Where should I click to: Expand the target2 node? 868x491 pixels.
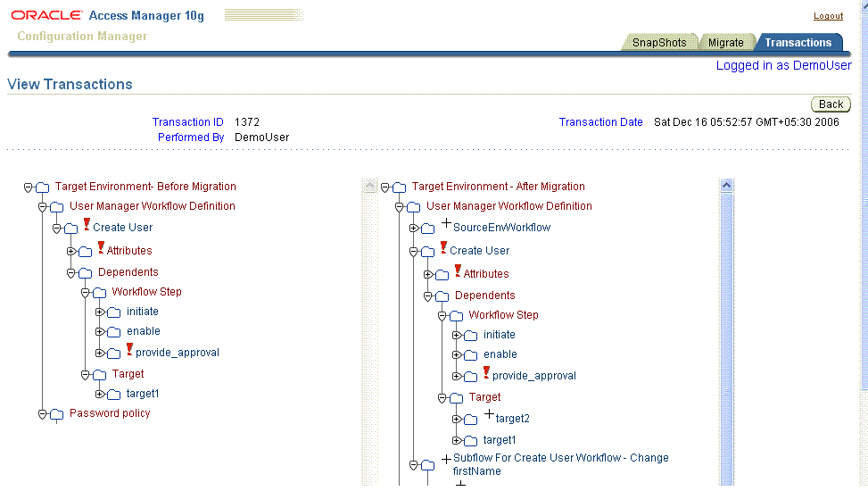point(457,420)
